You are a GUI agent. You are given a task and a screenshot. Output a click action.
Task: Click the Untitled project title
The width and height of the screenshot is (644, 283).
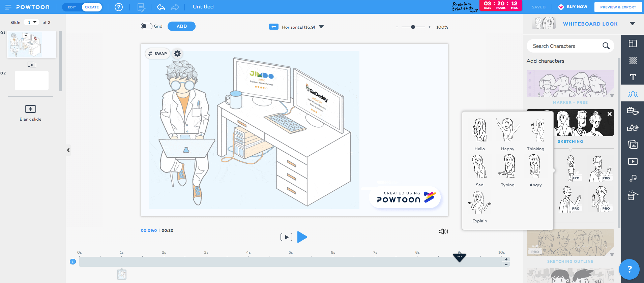(x=203, y=7)
